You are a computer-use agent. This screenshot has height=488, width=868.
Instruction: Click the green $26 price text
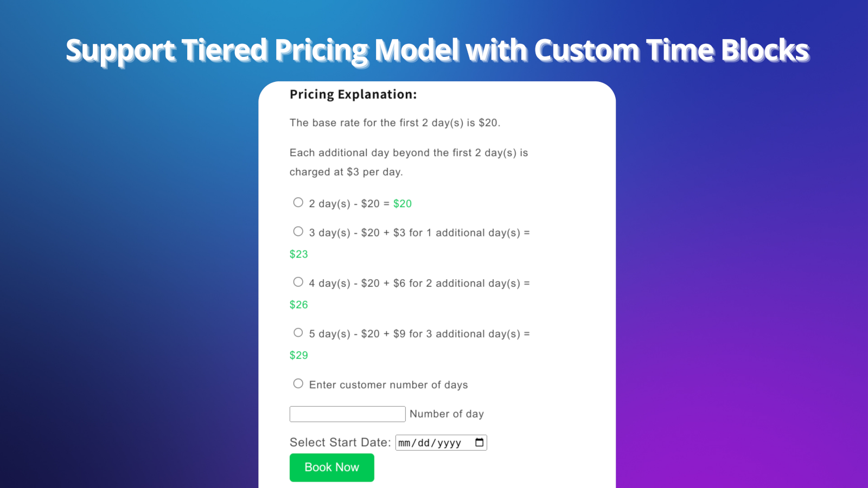298,304
